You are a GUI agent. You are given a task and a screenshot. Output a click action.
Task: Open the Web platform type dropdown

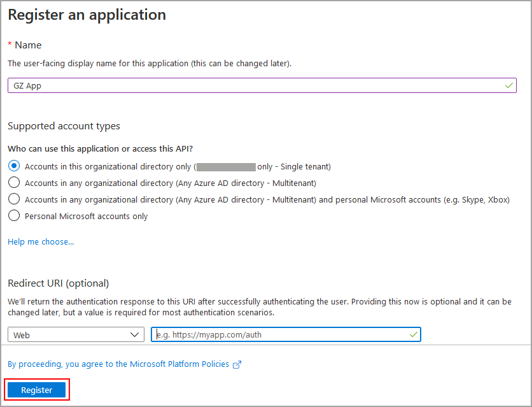[x=76, y=335]
